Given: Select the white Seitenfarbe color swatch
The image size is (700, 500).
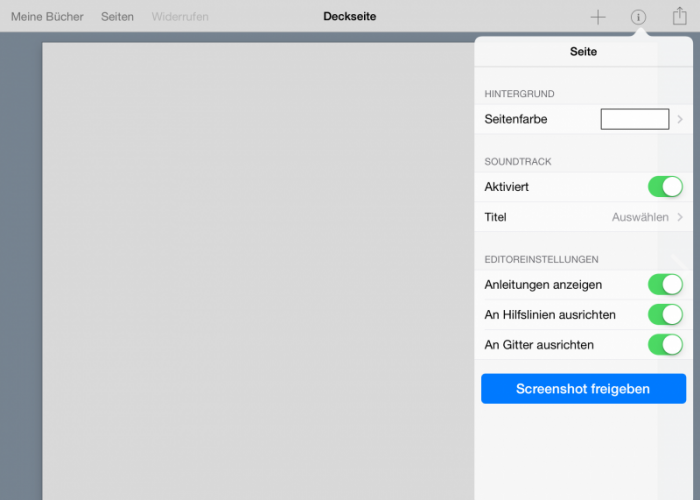Looking at the screenshot, I should (634, 120).
